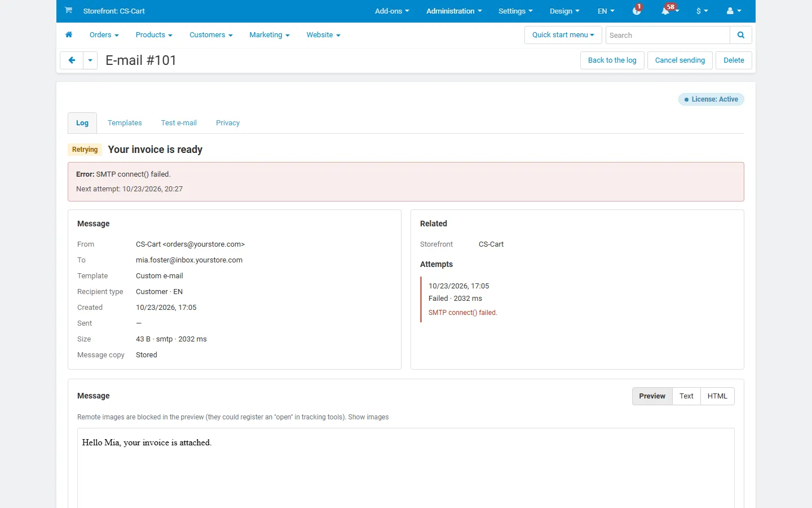Click the Retrying status label

click(85, 150)
